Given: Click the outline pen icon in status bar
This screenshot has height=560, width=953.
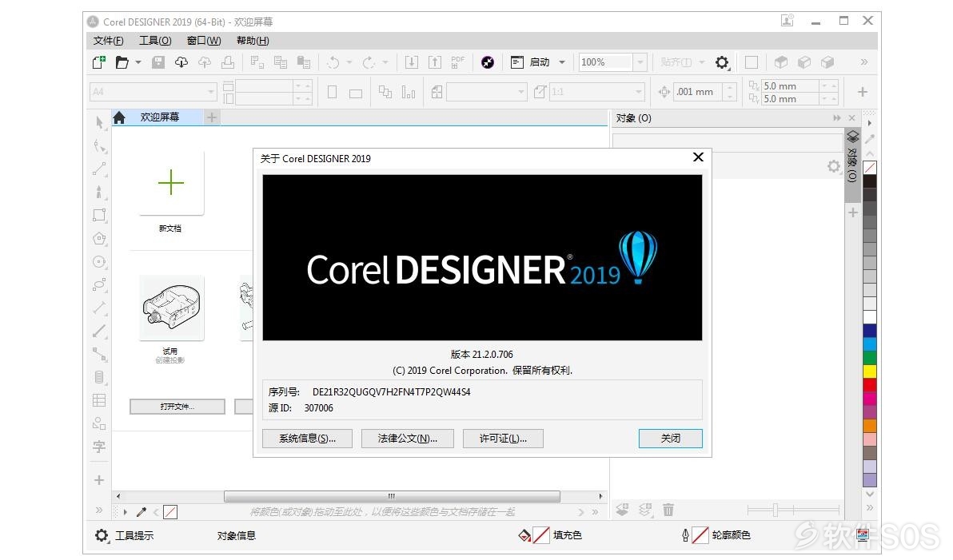Looking at the screenshot, I should coord(685,535).
